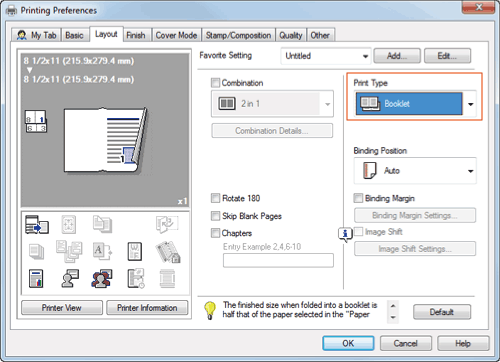This screenshot has width=500, height=362.
Task: Click the color chart document icon
Action: pyautogui.click(x=36, y=279)
